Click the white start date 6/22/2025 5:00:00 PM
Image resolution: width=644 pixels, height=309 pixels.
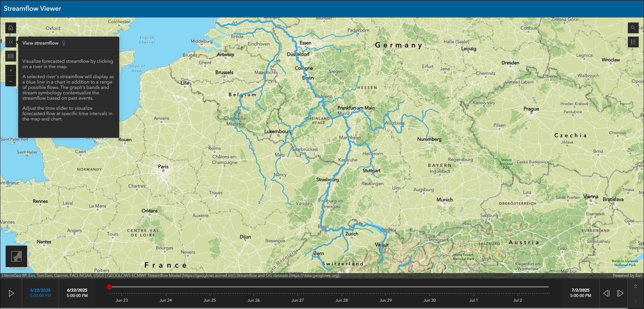[x=77, y=293]
